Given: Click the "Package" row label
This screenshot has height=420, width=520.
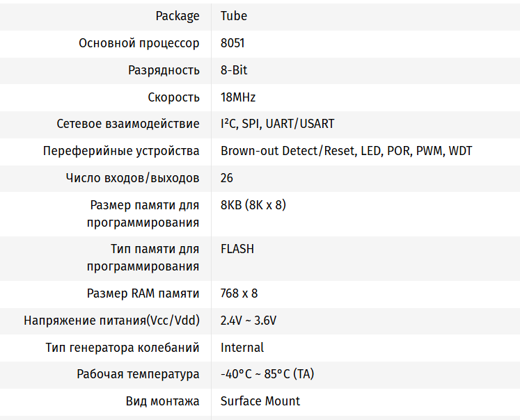Looking at the screenshot, I should (x=177, y=16).
